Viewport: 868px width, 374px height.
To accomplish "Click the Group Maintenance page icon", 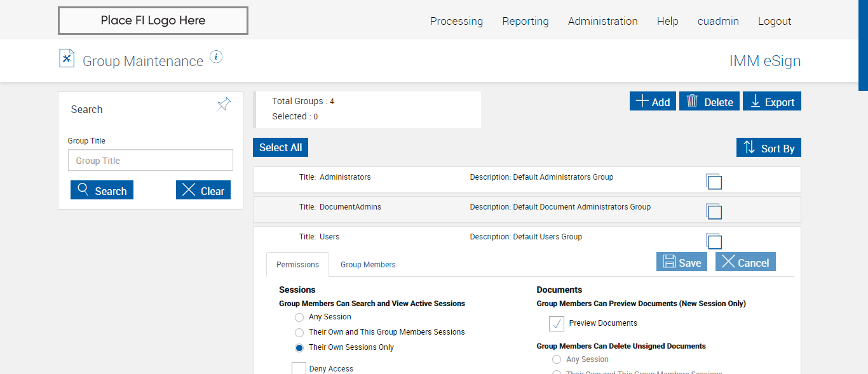I will click(67, 58).
